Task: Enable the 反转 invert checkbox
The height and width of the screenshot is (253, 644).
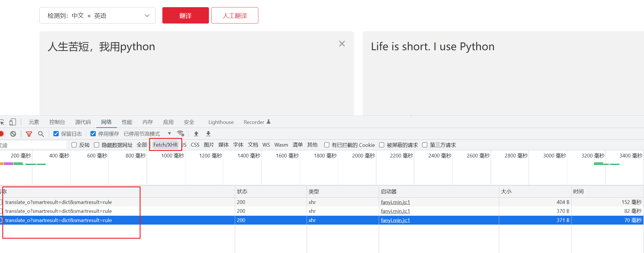Action: (74, 145)
